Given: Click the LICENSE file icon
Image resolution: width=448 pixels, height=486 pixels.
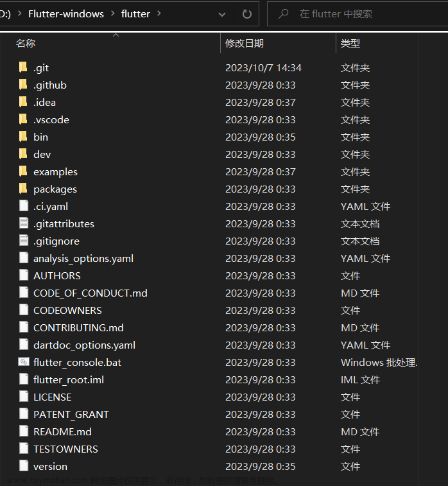Looking at the screenshot, I should [24, 397].
